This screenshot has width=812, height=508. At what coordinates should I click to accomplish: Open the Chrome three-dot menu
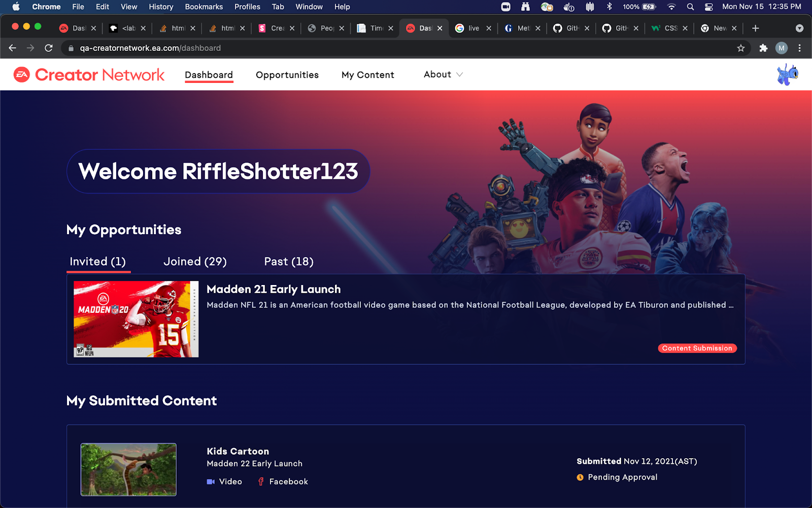tap(800, 48)
